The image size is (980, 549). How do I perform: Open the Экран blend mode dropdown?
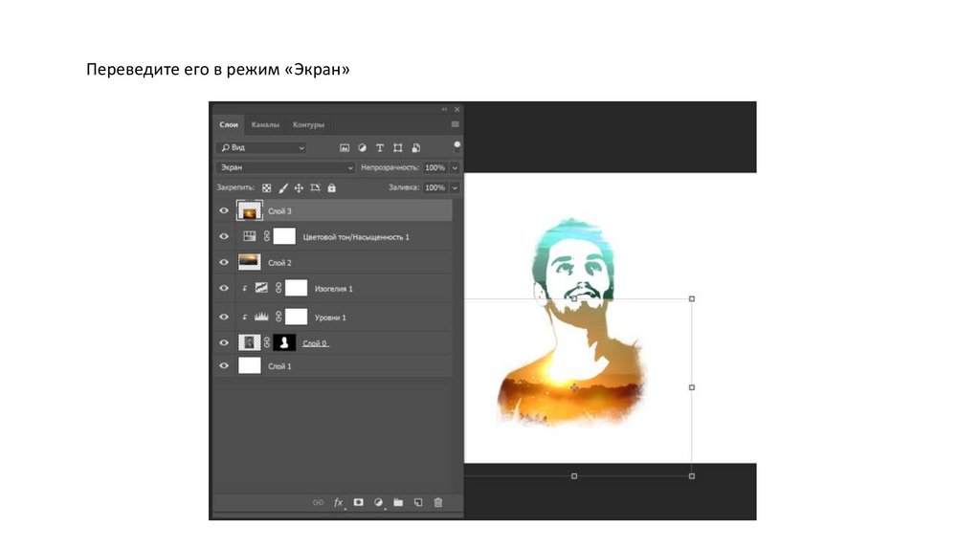tap(285, 167)
